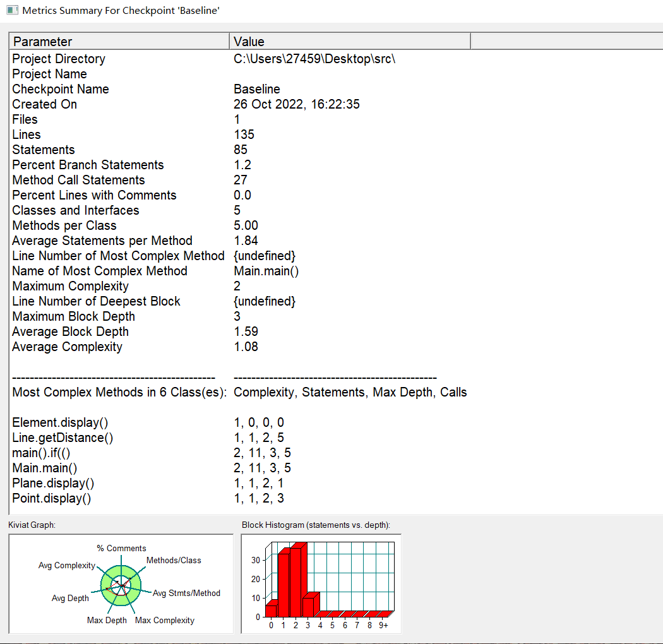The image size is (663, 644).
Task: Click the Max Complexity axis label
Action: pos(165,620)
